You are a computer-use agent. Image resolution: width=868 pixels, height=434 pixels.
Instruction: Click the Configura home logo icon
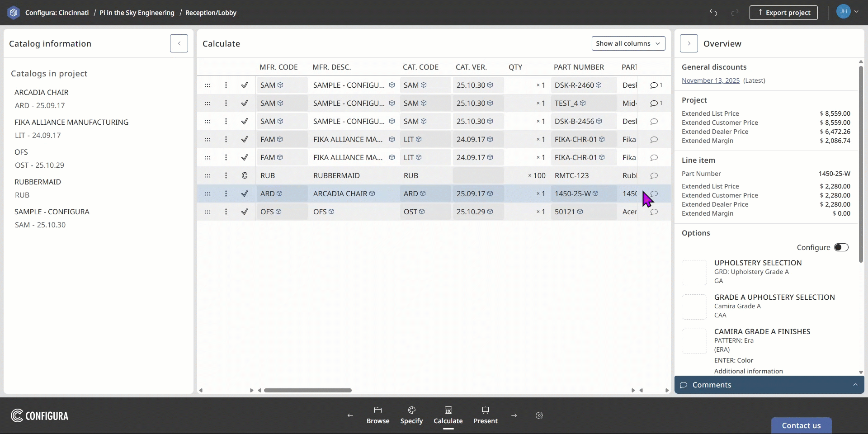pos(14,13)
